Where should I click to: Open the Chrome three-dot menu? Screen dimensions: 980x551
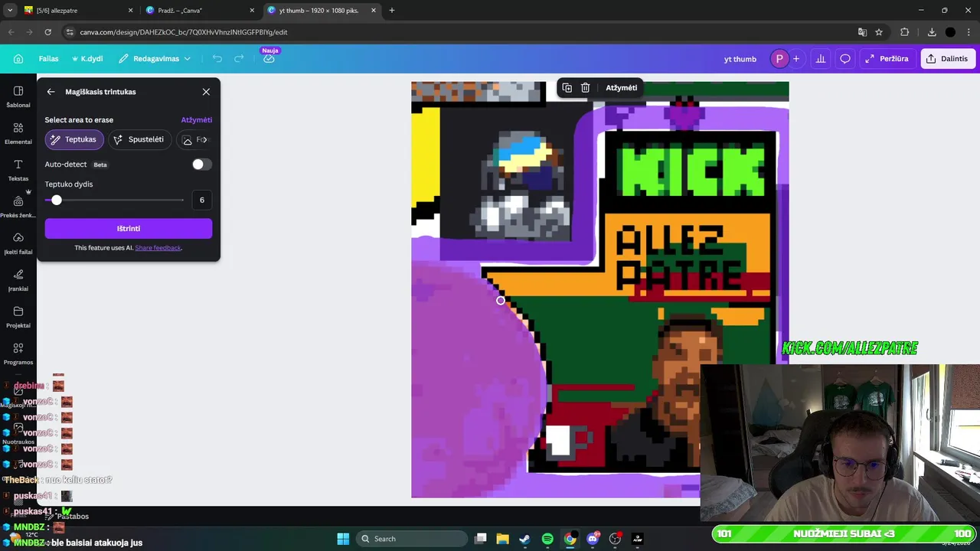969,32
